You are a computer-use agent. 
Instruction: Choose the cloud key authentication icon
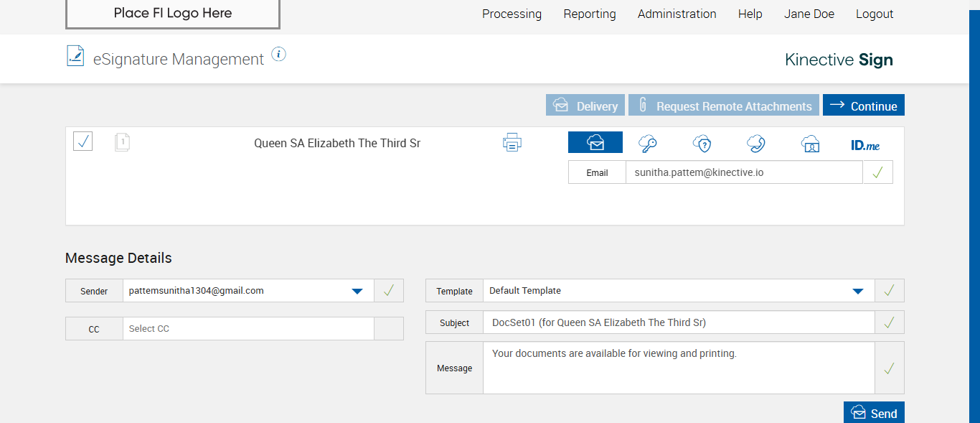pyautogui.click(x=648, y=144)
